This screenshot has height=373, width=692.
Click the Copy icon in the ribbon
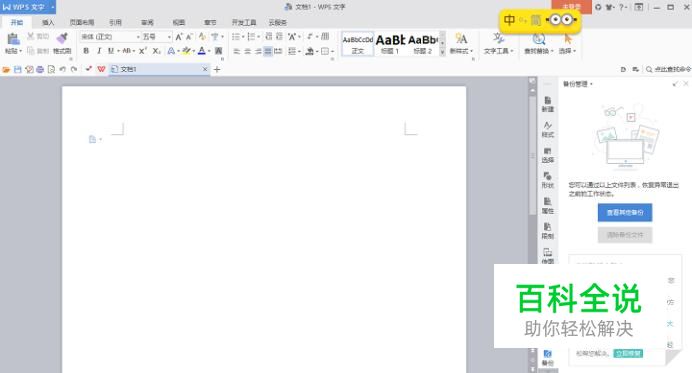[30, 51]
